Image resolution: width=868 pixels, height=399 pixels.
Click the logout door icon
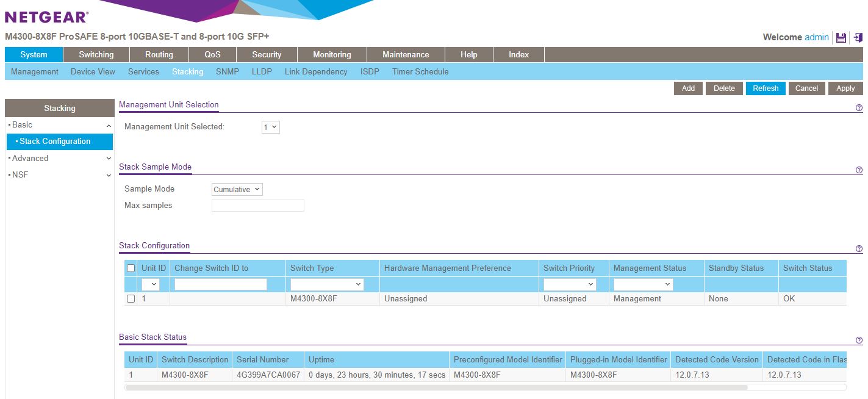click(856, 37)
